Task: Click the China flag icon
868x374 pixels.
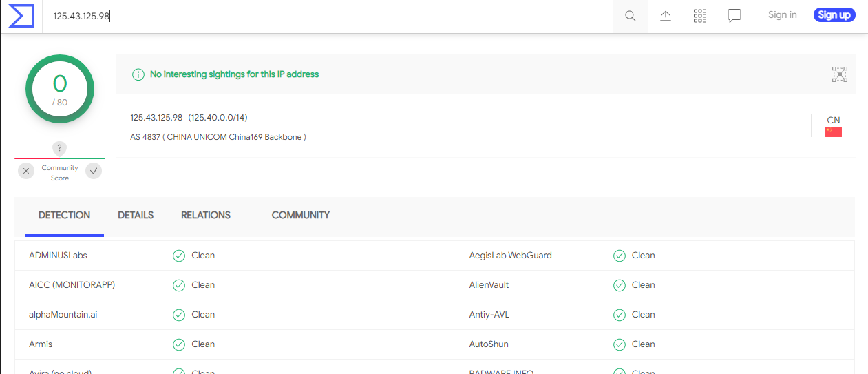Action: coord(833,132)
